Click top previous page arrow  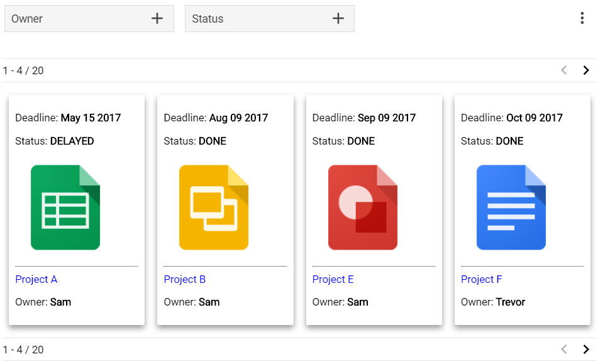(564, 70)
